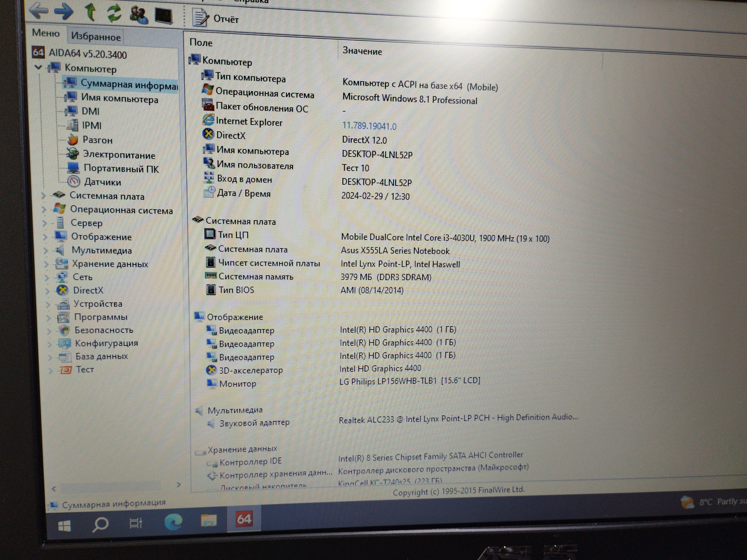Open the weather widget on taskbar
The width and height of the screenshot is (747, 560).
(x=714, y=502)
